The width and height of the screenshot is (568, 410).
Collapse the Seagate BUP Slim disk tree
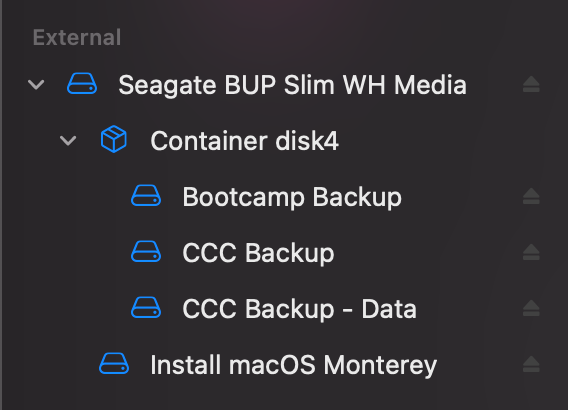(x=36, y=85)
